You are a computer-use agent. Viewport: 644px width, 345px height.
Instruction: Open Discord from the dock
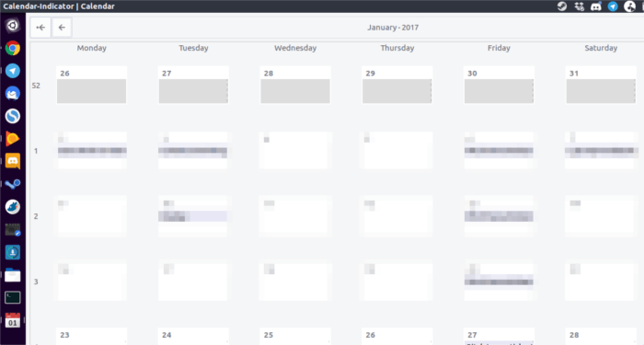click(13, 161)
